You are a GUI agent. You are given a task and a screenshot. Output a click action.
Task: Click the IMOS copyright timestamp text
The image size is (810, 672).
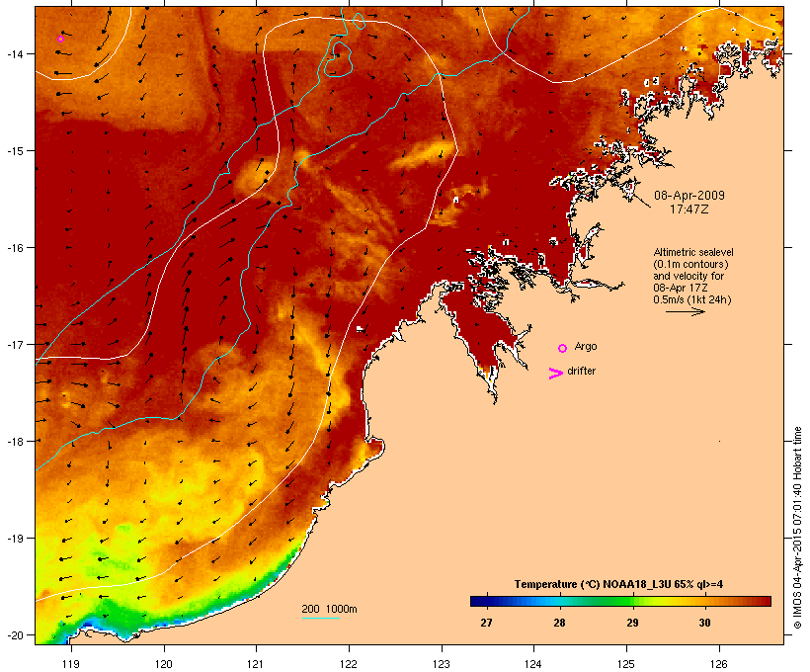point(797,528)
